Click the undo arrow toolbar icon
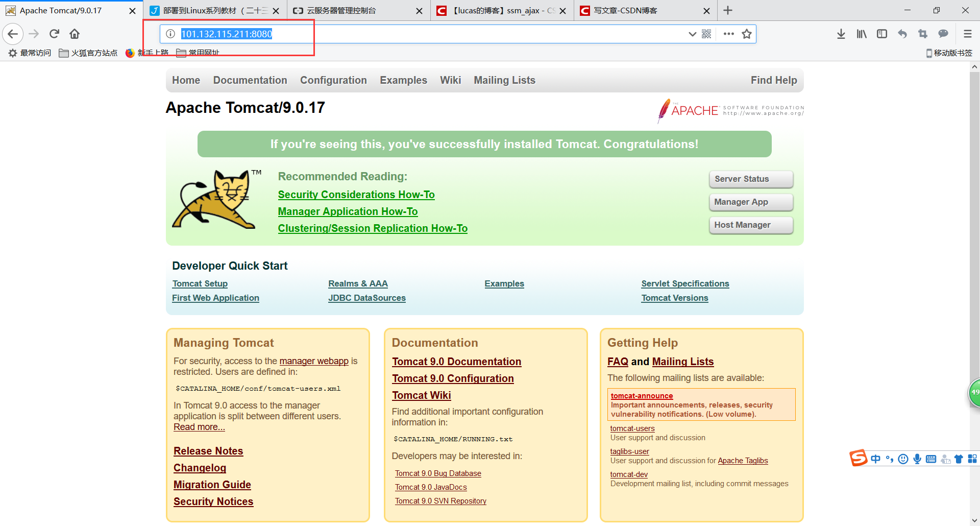The width and height of the screenshot is (980, 526). pyautogui.click(x=902, y=34)
